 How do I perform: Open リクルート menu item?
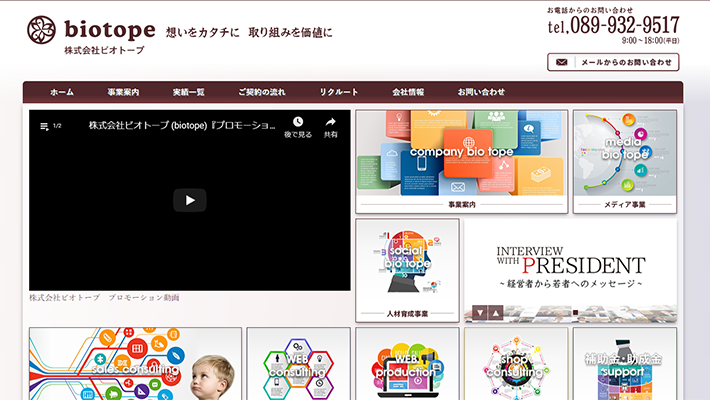pyautogui.click(x=339, y=92)
